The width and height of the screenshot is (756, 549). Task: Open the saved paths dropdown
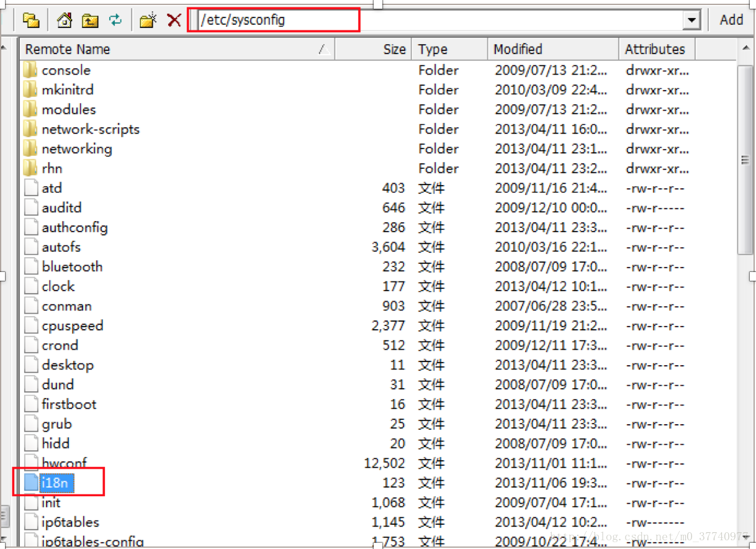tap(691, 19)
